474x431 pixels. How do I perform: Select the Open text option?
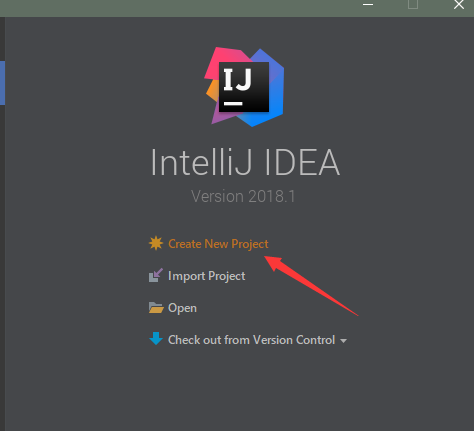point(182,308)
